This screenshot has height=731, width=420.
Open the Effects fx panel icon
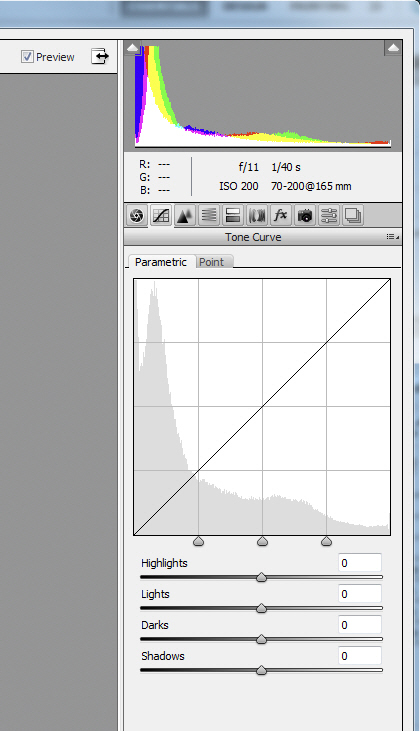pyautogui.click(x=281, y=215)
